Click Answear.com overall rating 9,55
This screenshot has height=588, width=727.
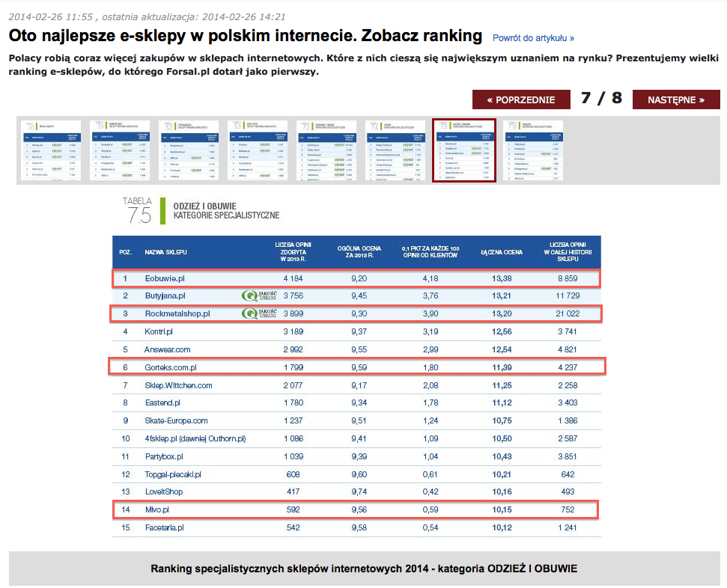coord(359,349)
